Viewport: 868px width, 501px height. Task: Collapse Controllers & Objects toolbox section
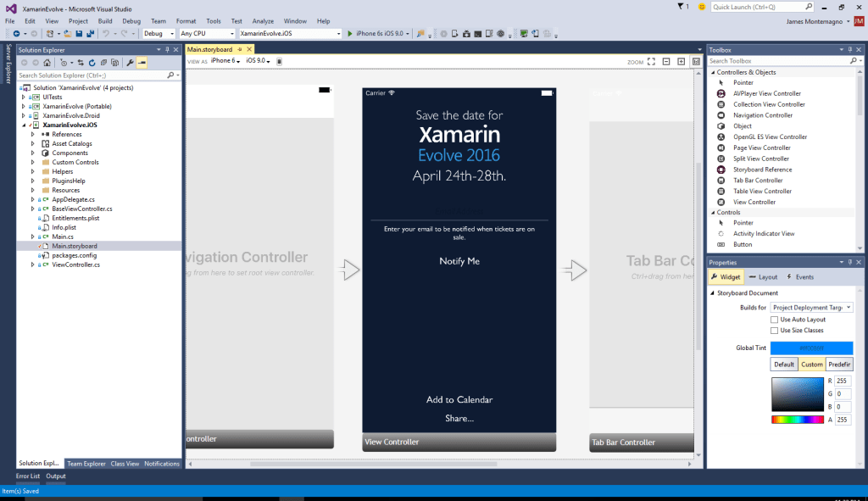[713, 73]
